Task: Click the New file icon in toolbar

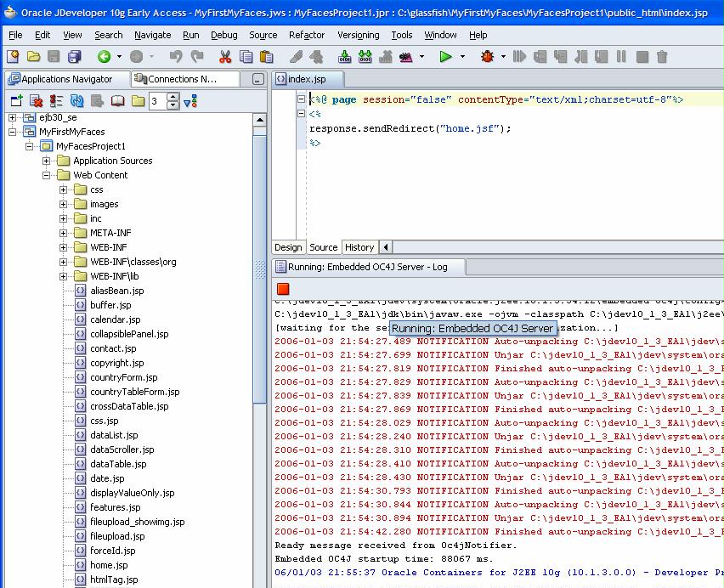Action: click(13, 57)
